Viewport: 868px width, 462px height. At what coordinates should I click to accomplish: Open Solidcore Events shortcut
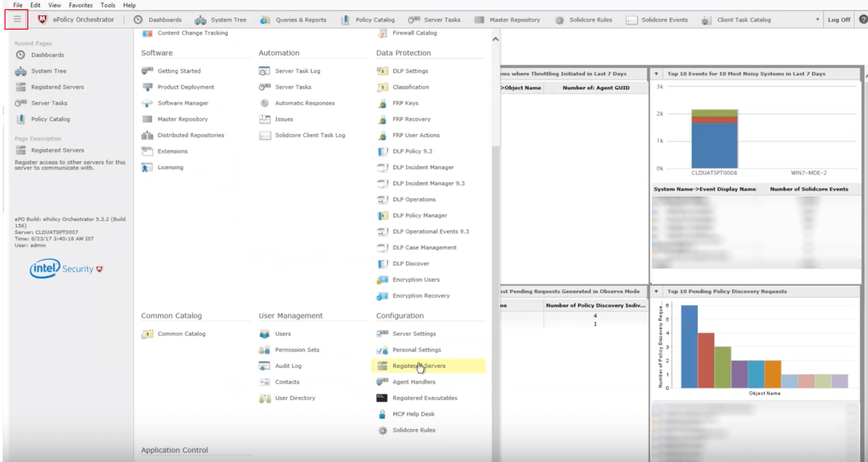point(657,20)
